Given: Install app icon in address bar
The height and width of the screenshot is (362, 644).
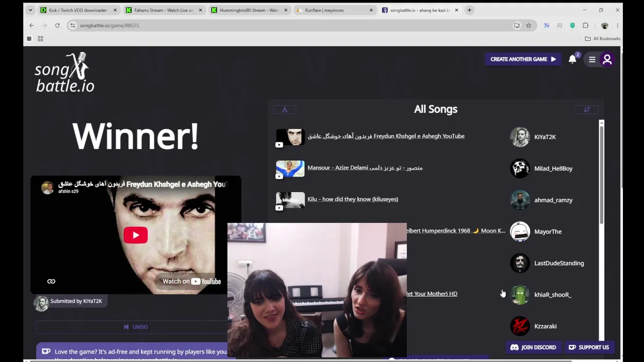Looking at the screenshot, I should tap(517, 26).
